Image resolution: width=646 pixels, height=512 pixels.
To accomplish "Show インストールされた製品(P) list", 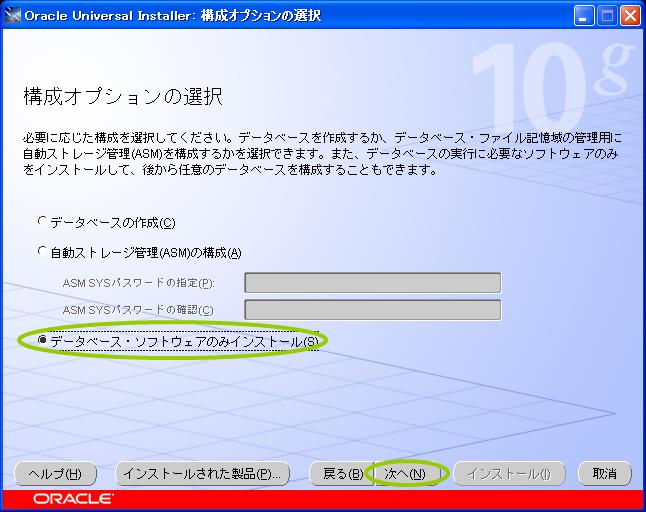I will 202,474.
